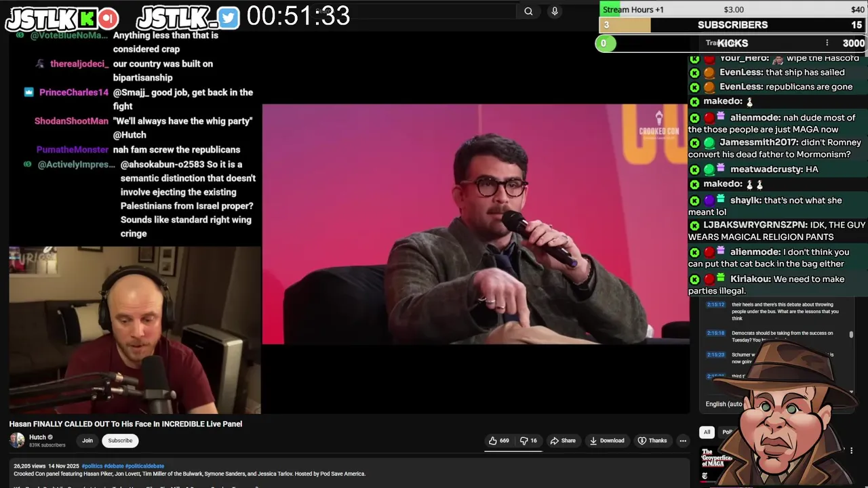Click the streamer webcam feed

point(135,330)
